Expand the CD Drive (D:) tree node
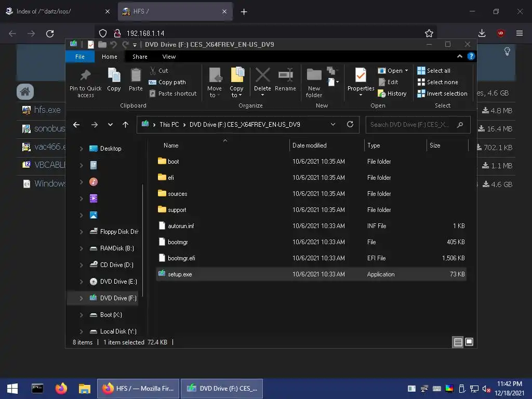 [81, 265]
